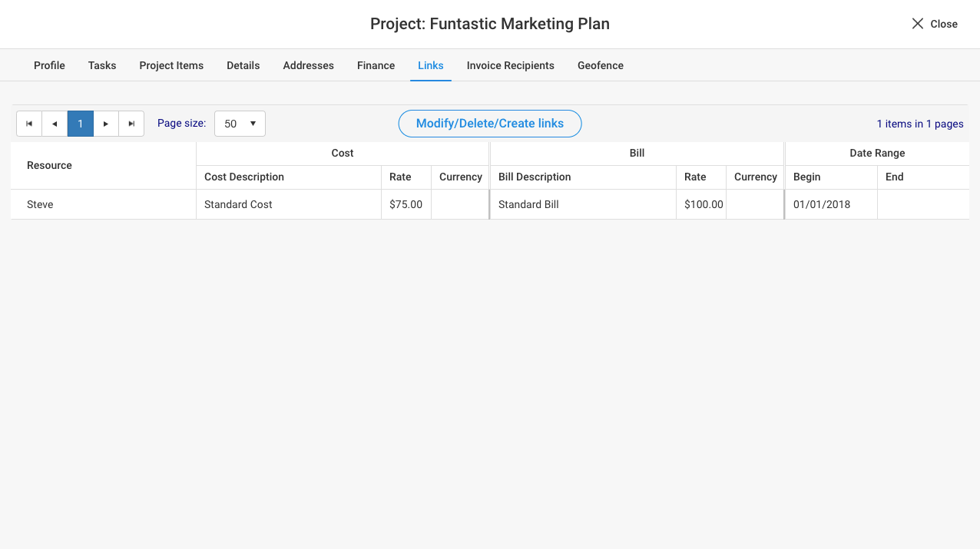Go to first page of links

click(x=29, y=124)
